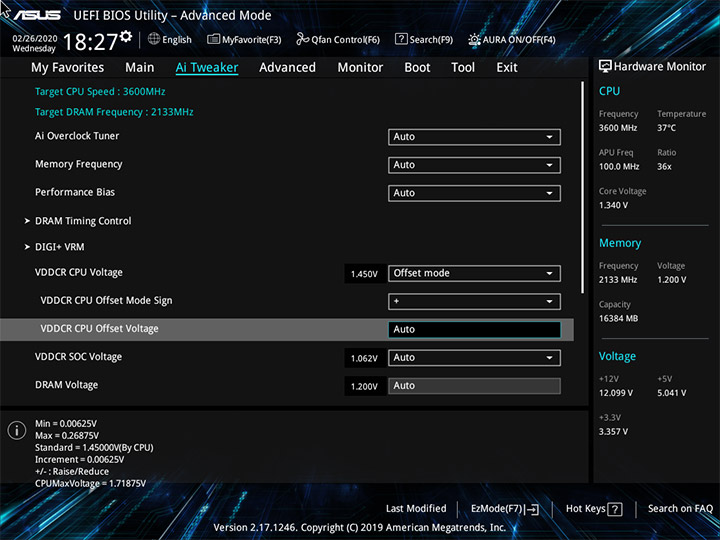Click the 5.041 V reading

point(672,393)
